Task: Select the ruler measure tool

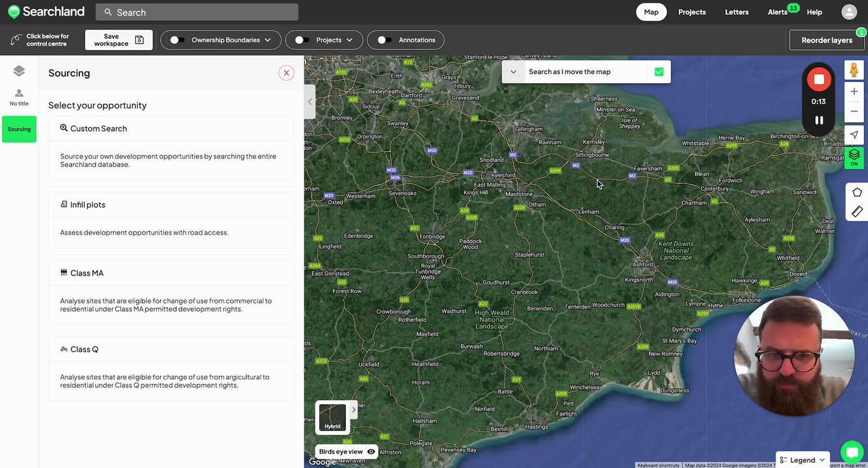Action: [x=857, y=211]
